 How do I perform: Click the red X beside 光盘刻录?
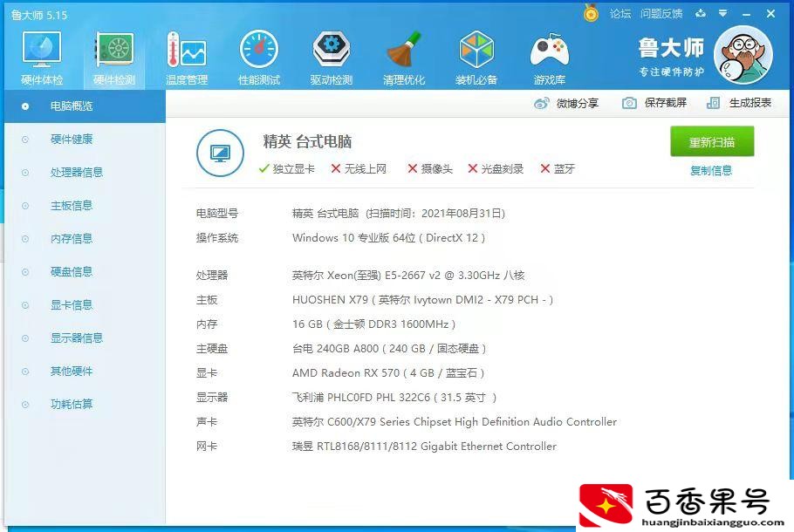click(472, 168)
